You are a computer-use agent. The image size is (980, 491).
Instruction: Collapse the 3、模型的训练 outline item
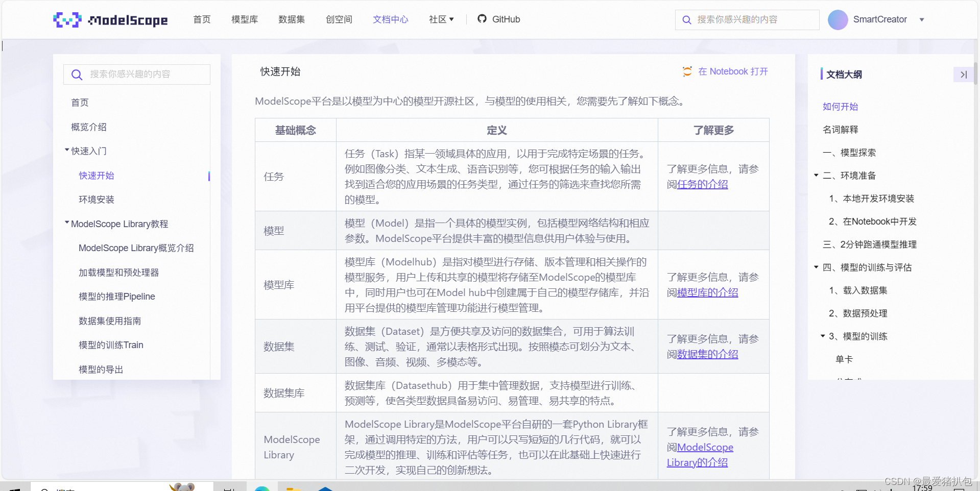[x=823, y=336]
